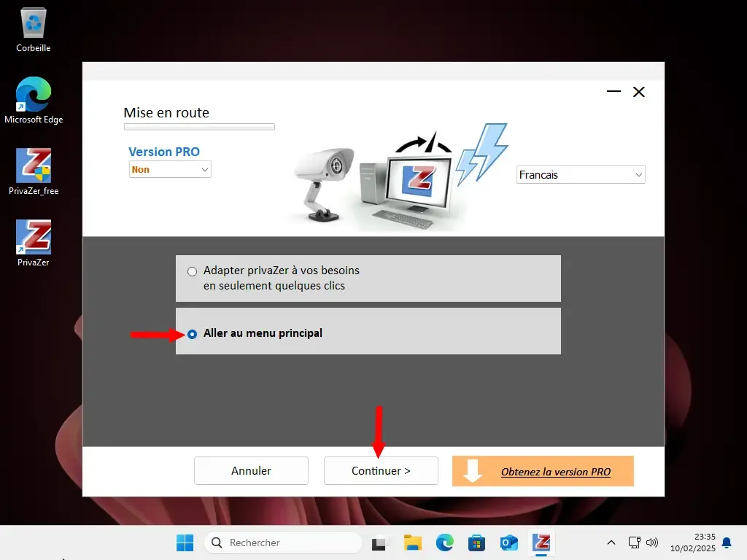
Task: Click the "Version PRO" label
Action: [x=164, y=152]
